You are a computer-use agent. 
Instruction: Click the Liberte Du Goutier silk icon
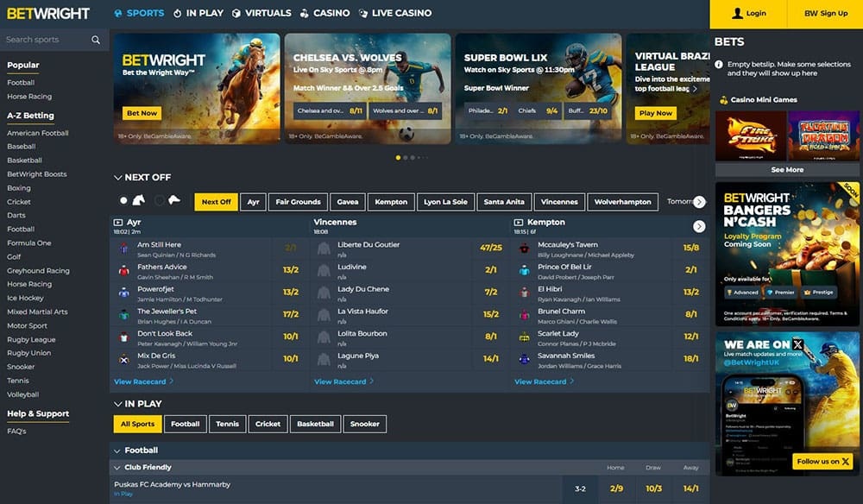click(x=324, y=249)
